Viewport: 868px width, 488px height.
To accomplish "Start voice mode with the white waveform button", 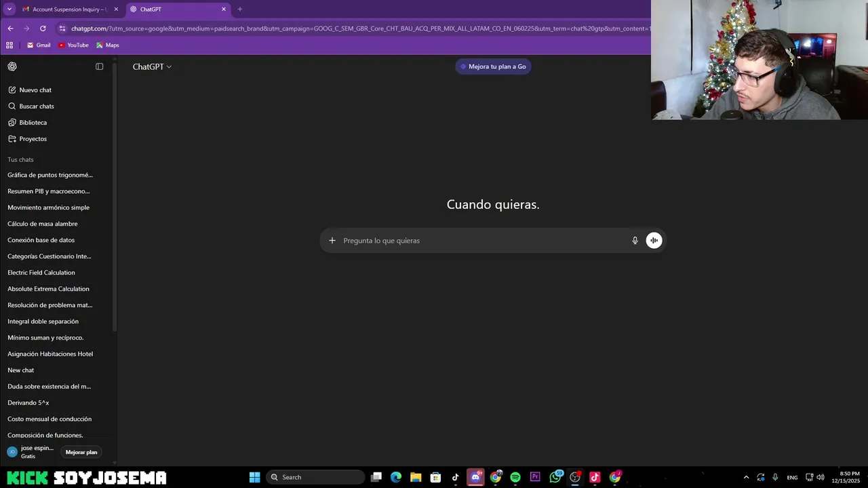I will tap(654, 241).
